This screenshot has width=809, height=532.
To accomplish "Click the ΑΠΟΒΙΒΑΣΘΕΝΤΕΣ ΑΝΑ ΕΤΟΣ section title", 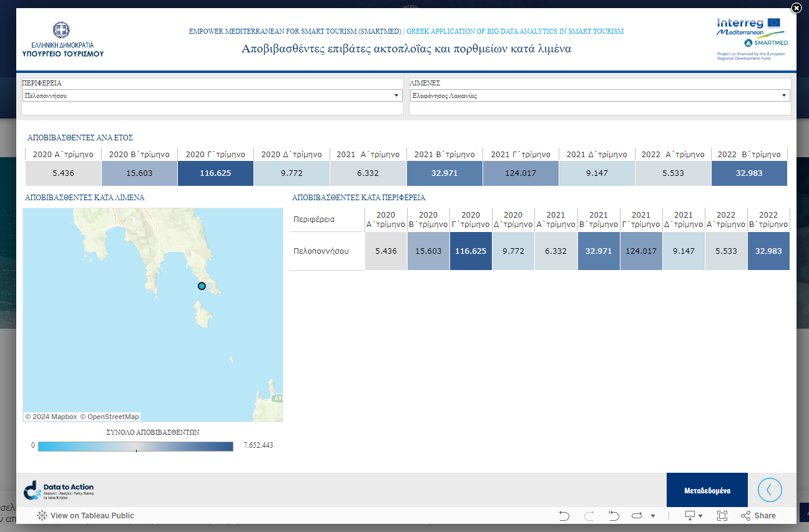I will (x=80, y=138).
